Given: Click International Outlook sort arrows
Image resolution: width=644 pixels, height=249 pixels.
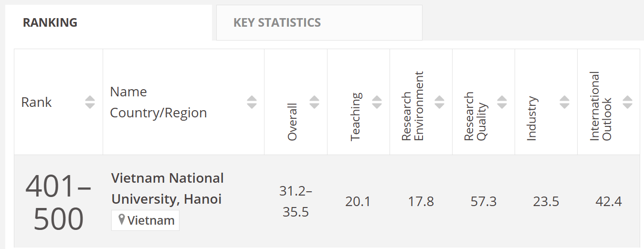Looking at the screenshot, I should 627,102.
